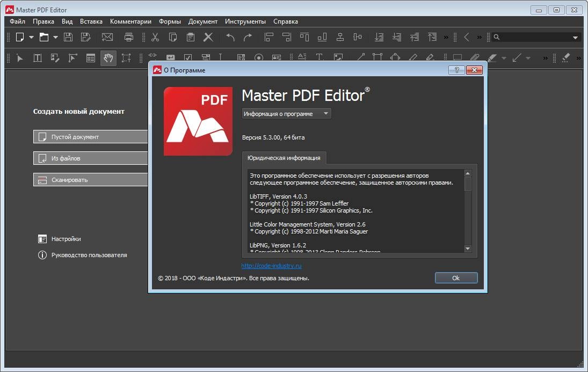Click the Undo arrow icon
The height and width of the screenshot is (372, 588).
[x=230, y=37]
